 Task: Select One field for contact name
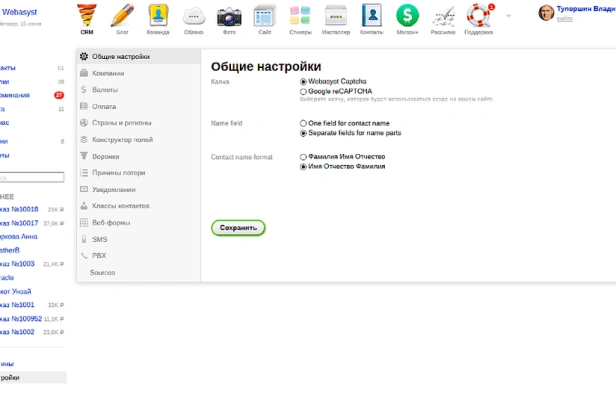303,123
